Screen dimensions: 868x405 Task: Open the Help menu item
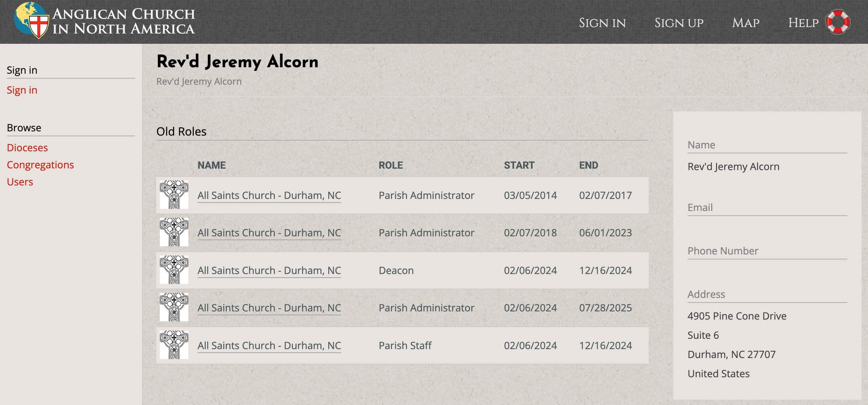(x=803, y=23)
